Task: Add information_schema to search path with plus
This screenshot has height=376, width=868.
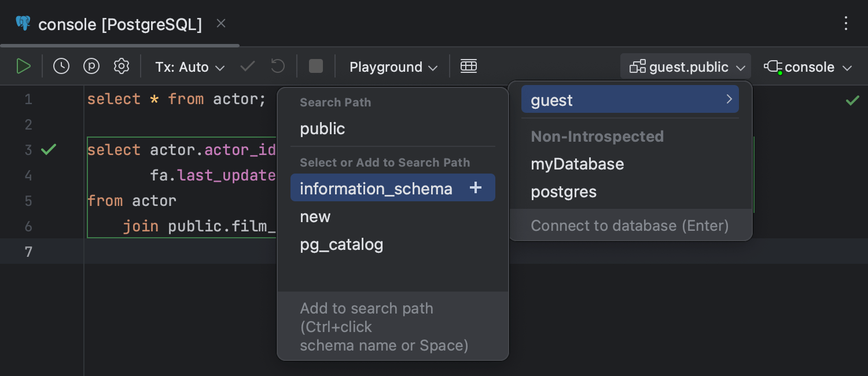Action: [x=476, y=187]
